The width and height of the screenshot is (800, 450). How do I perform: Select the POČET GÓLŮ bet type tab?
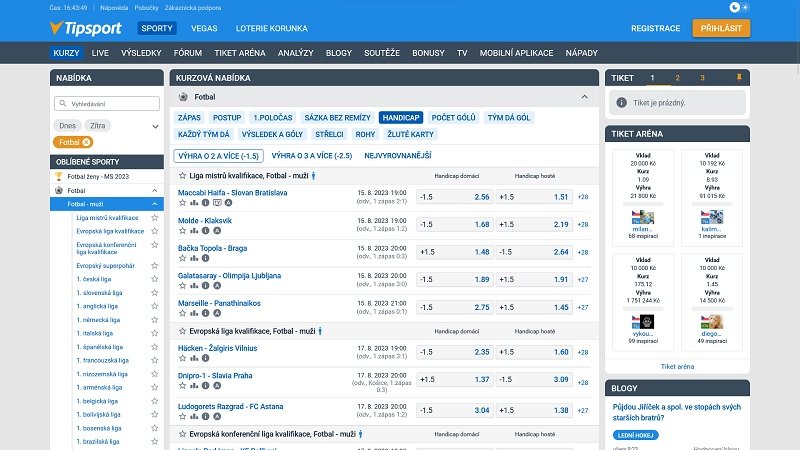point(453,118)
